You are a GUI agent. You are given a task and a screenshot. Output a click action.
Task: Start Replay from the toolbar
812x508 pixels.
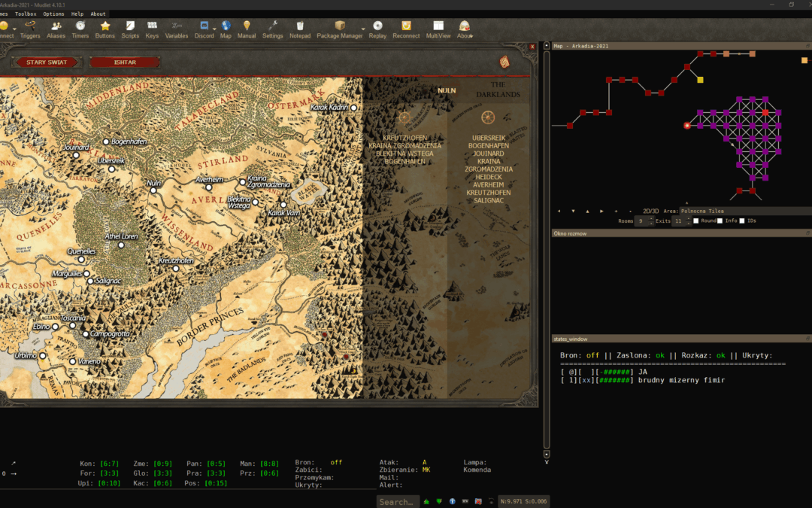pyautogui.click(x=377, y=29)
